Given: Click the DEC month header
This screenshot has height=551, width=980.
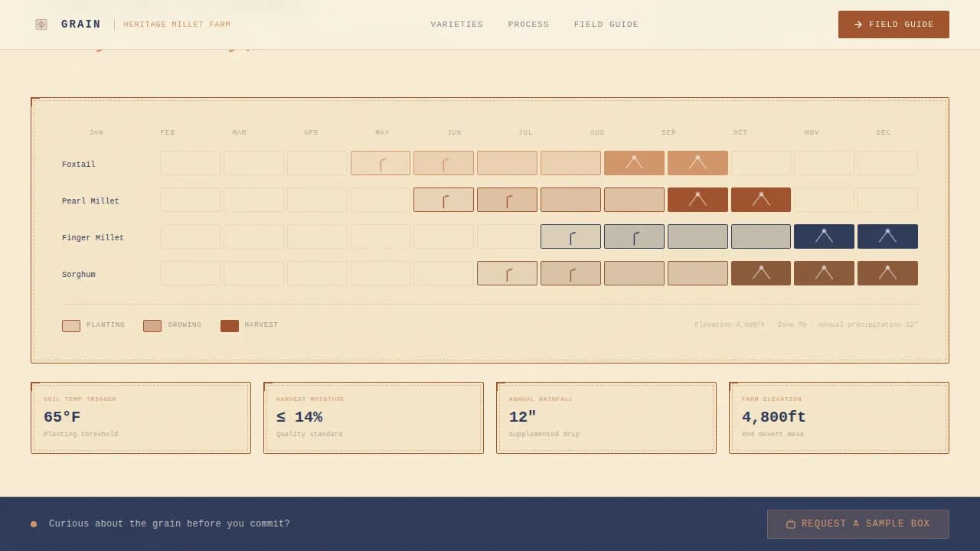Looking at the screenshot, I should pos(884,133).
